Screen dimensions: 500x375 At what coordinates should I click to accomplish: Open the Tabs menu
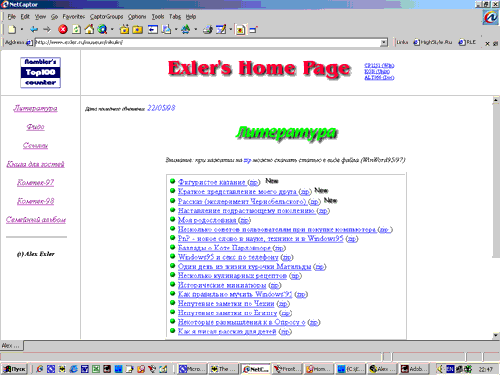175,17
